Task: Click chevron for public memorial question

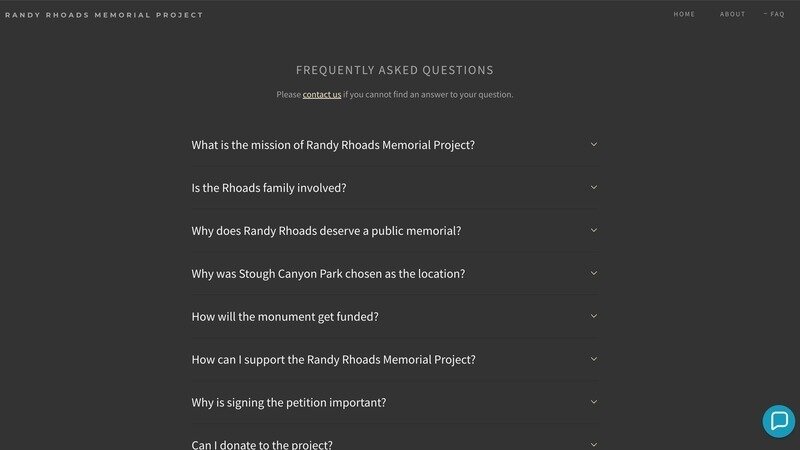Action: 594,230
